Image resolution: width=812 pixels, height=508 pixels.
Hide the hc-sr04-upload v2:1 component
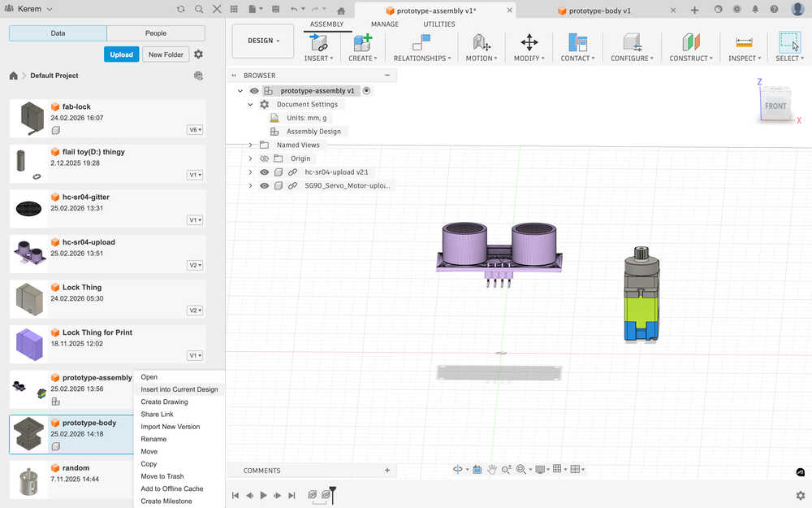264,172
